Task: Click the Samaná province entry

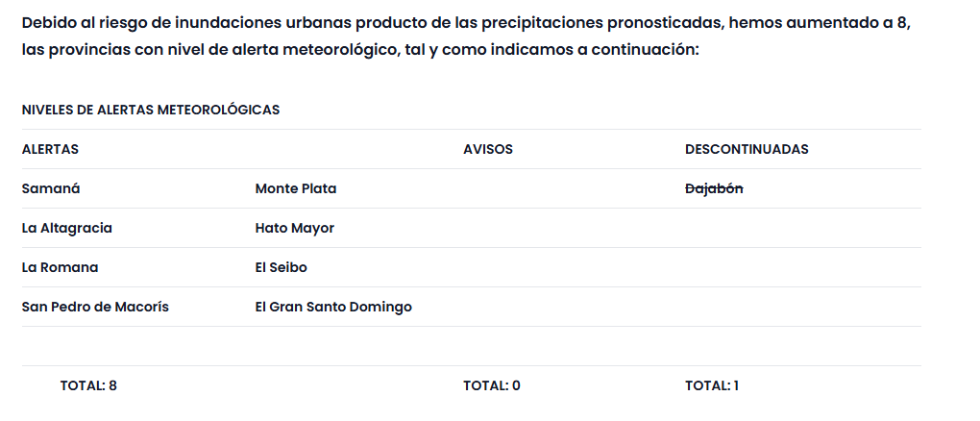Action: tap(51, 189)
